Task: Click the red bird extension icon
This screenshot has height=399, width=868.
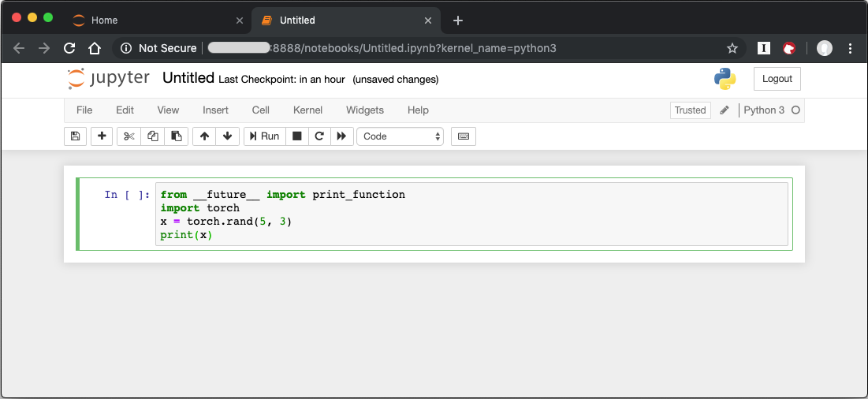Action: pyautogui.click(x=789, y=48)
